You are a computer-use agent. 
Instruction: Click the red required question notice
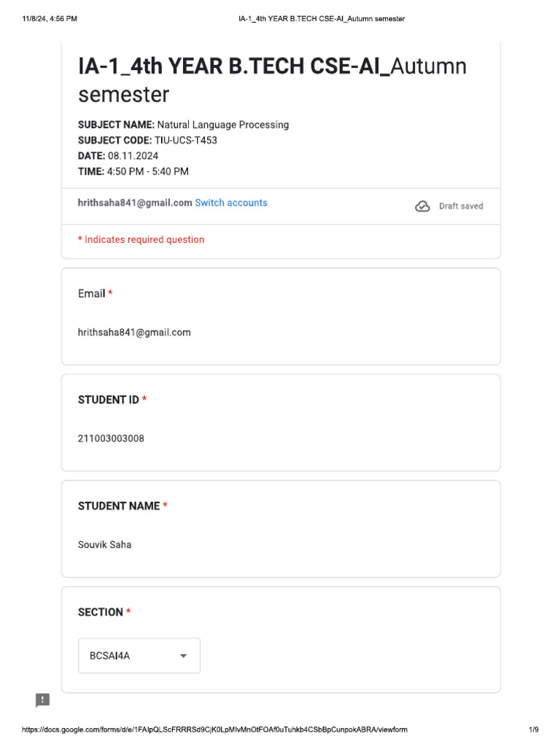[x=141, y=240]
